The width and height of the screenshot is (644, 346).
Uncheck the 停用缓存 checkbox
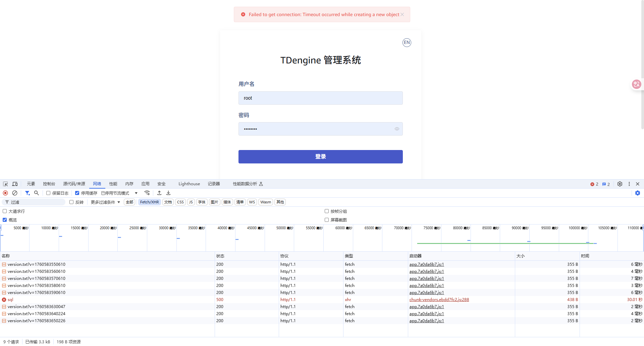[x=77, y=193]
